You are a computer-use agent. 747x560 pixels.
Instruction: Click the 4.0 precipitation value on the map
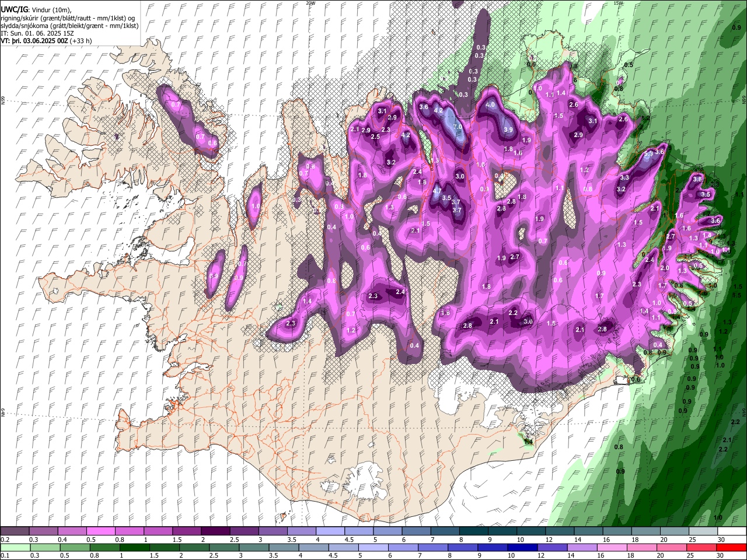pyautogui.click(x=491, y=105)
